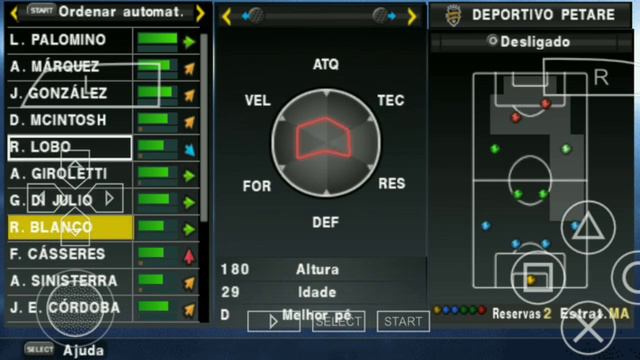Tap the START button next to Ordenar automat.

[x=42, y=11]
